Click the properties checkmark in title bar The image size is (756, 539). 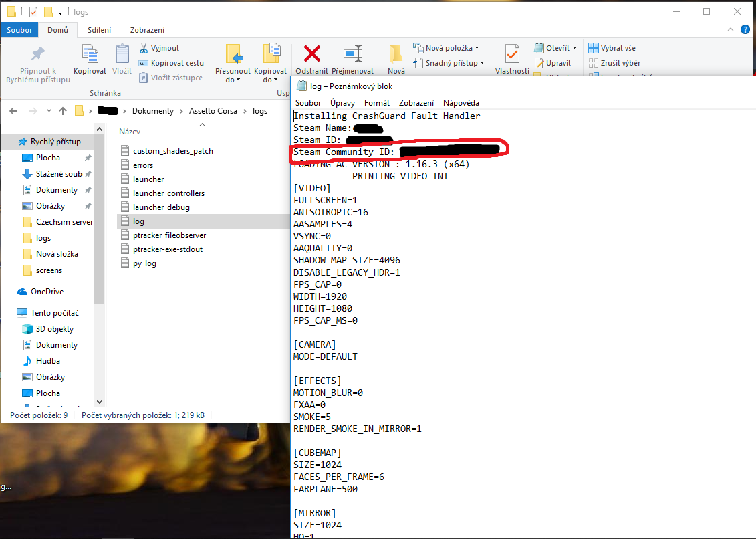33,11
